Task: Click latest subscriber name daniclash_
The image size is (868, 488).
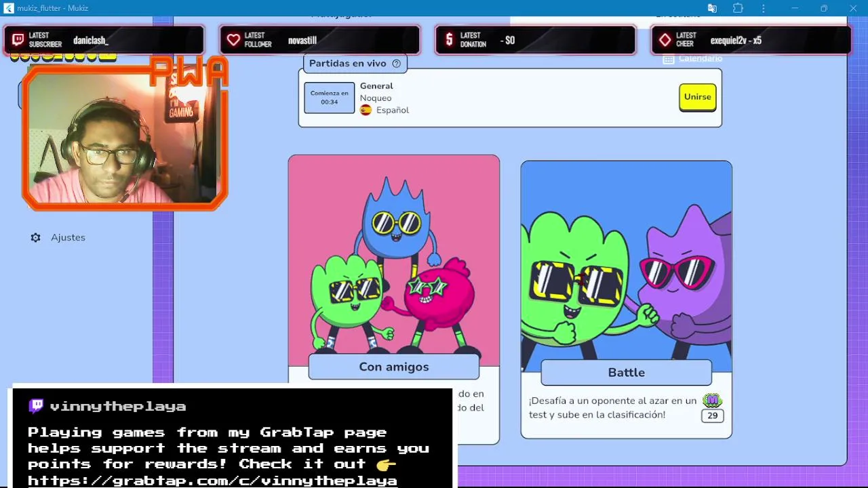Action: pos(91,41)
